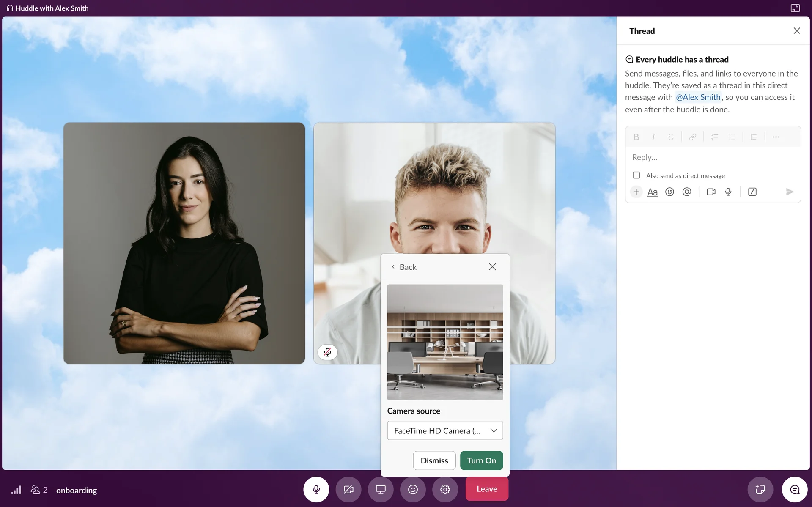Leave the huddle

[487, 489]
